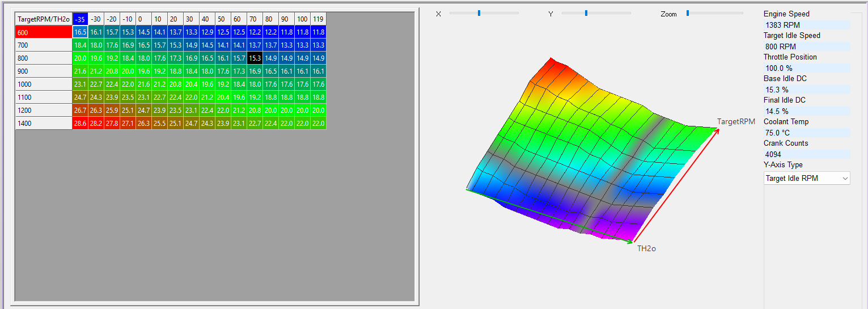Screen dimensions: 868x309
Task: Select the 1000 RPM row header
Action: tap(44, 84)
